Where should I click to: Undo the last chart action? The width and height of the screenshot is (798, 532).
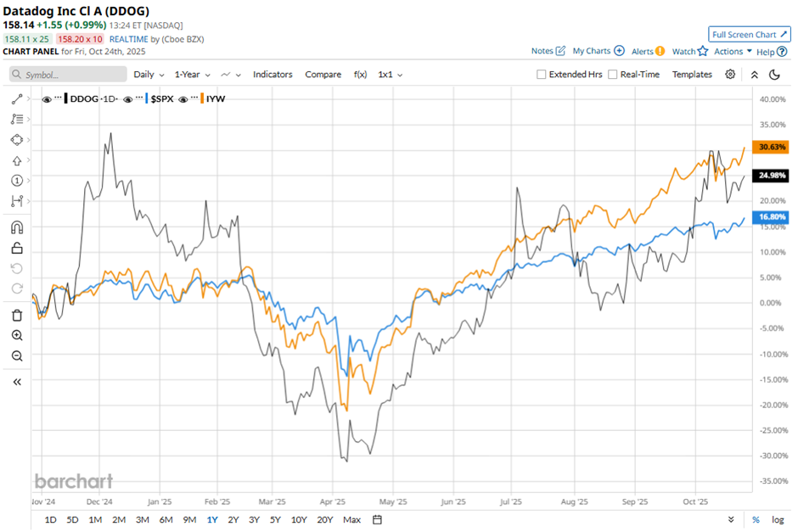click(x=17, y=268)
